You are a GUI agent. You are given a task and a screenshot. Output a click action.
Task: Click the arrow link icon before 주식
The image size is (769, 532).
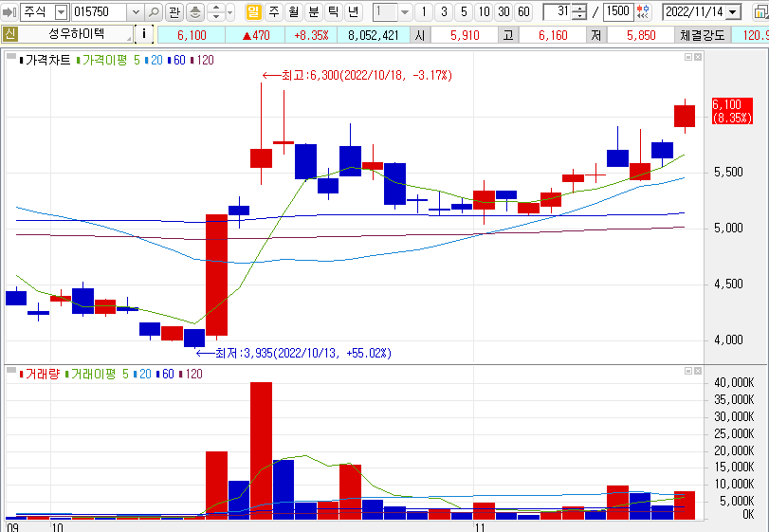(9, 11)
